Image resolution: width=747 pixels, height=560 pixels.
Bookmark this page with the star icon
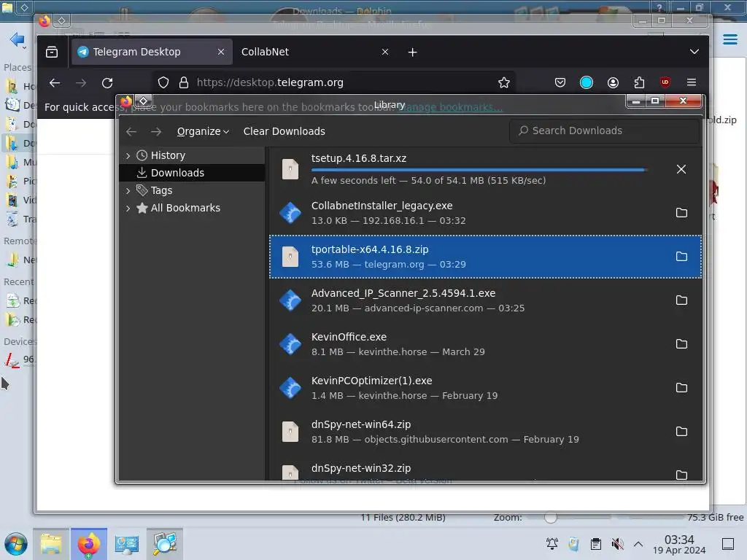click(x=503, y=82)
